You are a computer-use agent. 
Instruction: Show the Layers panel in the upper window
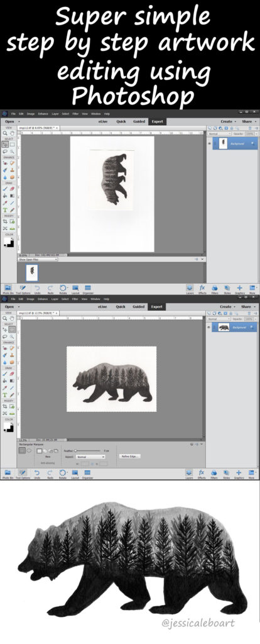pos(190,289)
